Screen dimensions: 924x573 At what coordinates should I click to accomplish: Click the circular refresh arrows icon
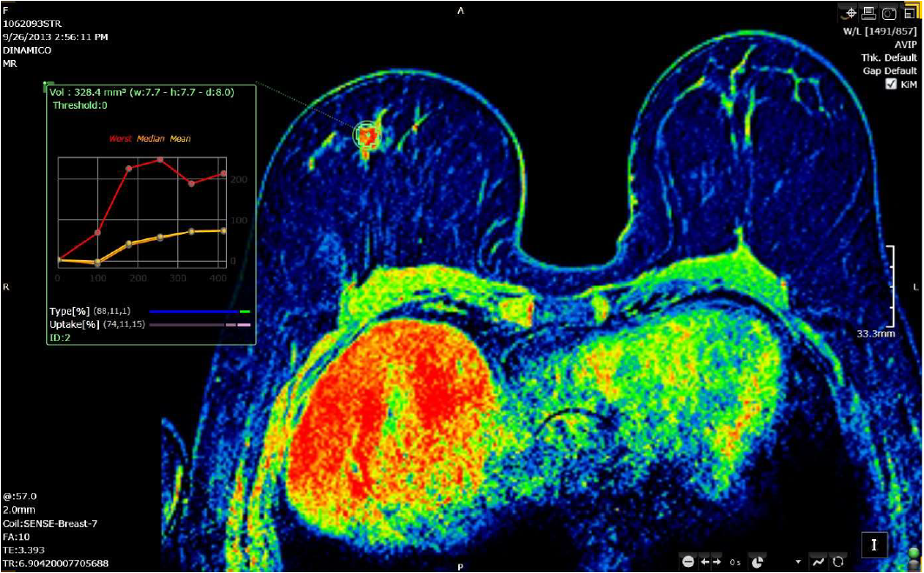click(x=838, y=563)
